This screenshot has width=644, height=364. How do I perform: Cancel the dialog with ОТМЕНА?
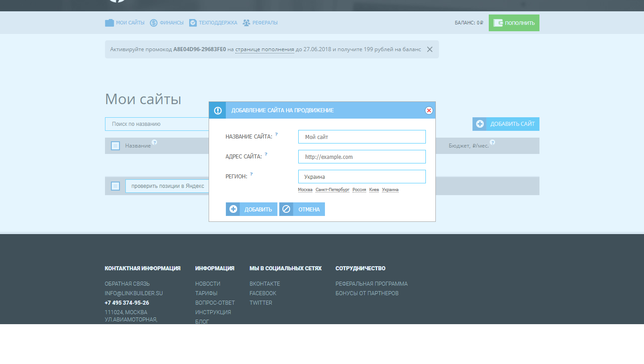click(x=302, y=209)
